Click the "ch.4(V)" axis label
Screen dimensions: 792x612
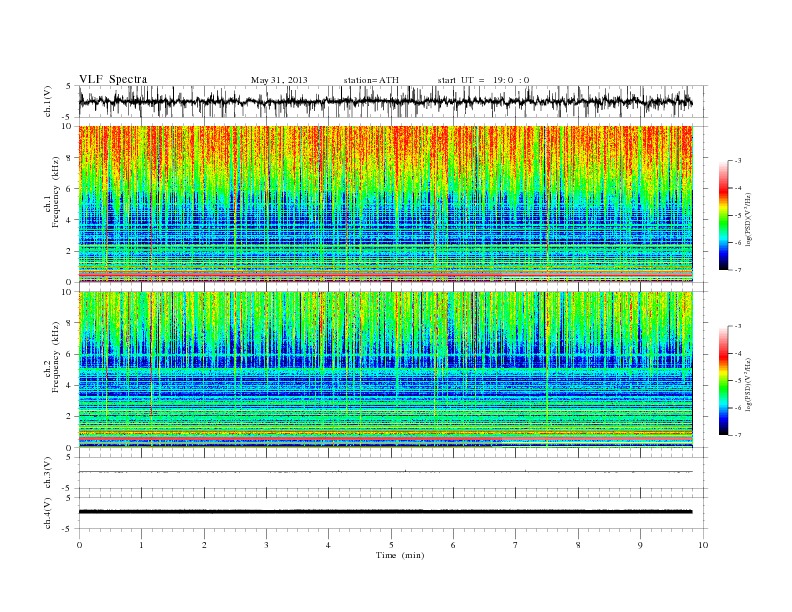point(47,513)
